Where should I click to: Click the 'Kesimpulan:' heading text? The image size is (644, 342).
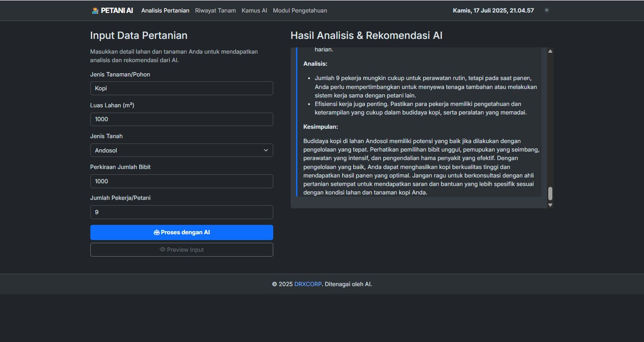click(321, 127)
